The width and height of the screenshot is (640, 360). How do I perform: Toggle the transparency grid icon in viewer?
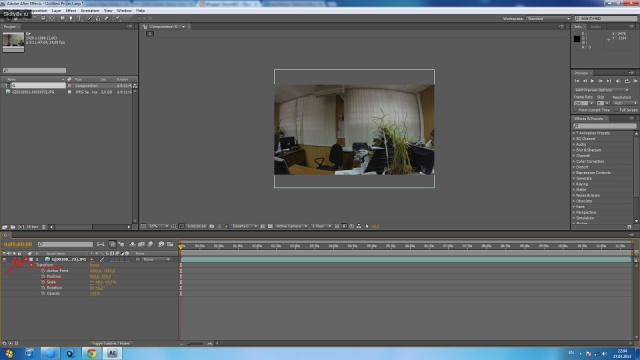pyautogui.click(x=270, y=226)
